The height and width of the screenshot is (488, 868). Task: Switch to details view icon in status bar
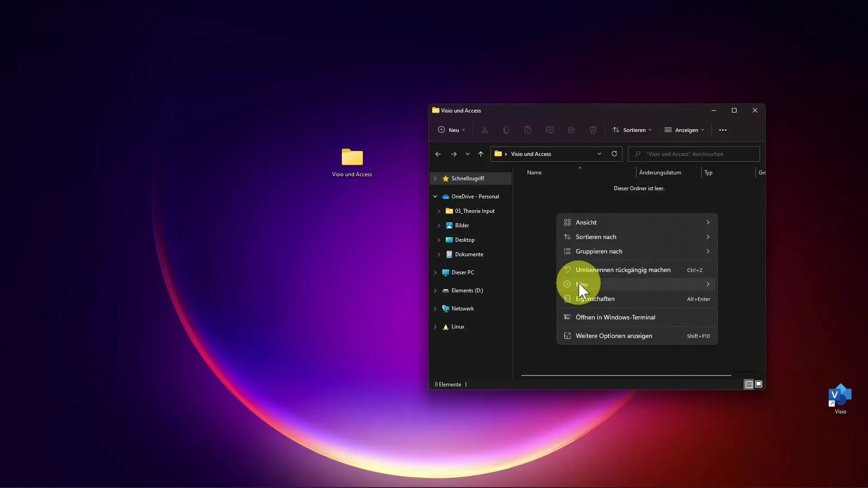[x=749, y=385]
